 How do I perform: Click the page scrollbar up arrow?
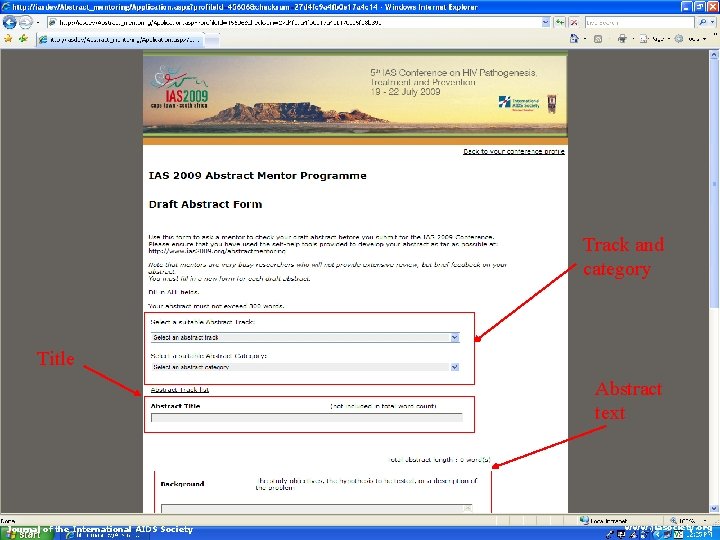click(714, 55)
